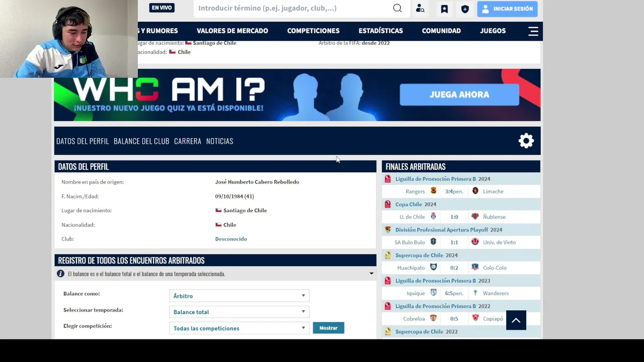Click the Limache club crest
Screen dimensions: 644x362
point(475,191)
